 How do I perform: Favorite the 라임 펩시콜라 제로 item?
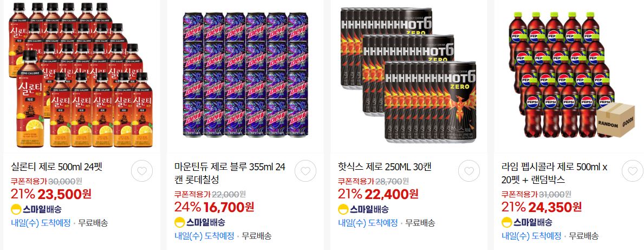coord(633,171)
